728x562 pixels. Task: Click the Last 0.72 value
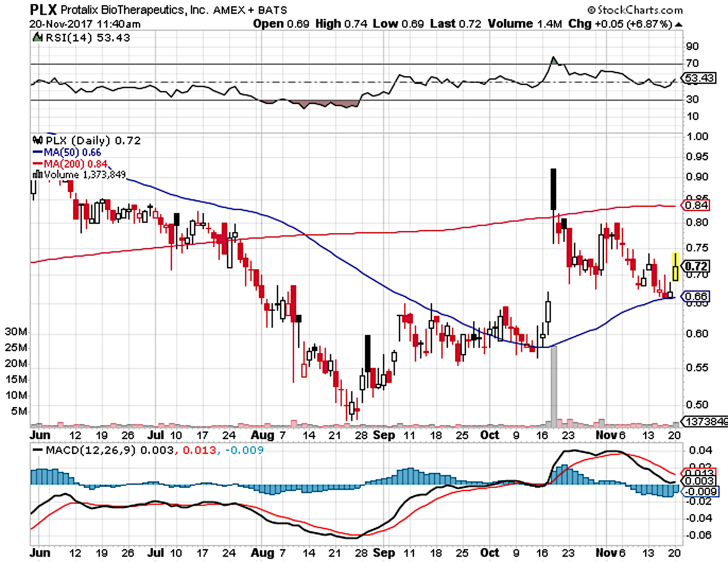pos(455,24)
